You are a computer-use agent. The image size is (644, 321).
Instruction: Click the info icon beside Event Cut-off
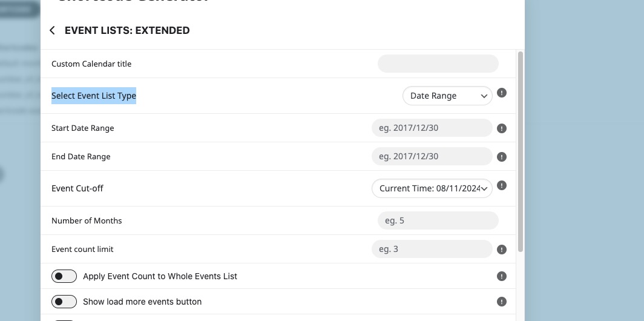click(x=502, y=186)
